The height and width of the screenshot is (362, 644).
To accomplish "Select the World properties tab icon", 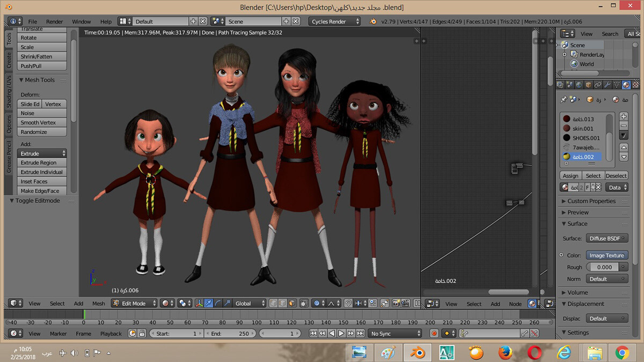I will (579, 84).
